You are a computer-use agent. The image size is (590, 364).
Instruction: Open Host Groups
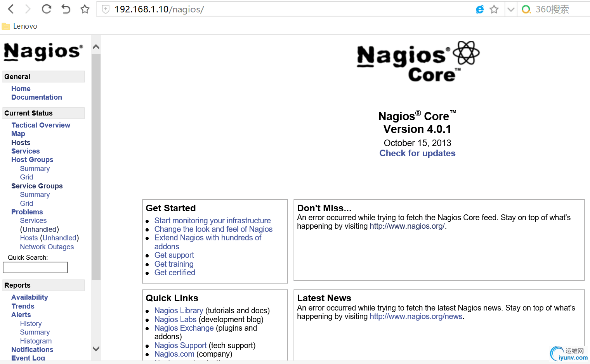point(32,160)
